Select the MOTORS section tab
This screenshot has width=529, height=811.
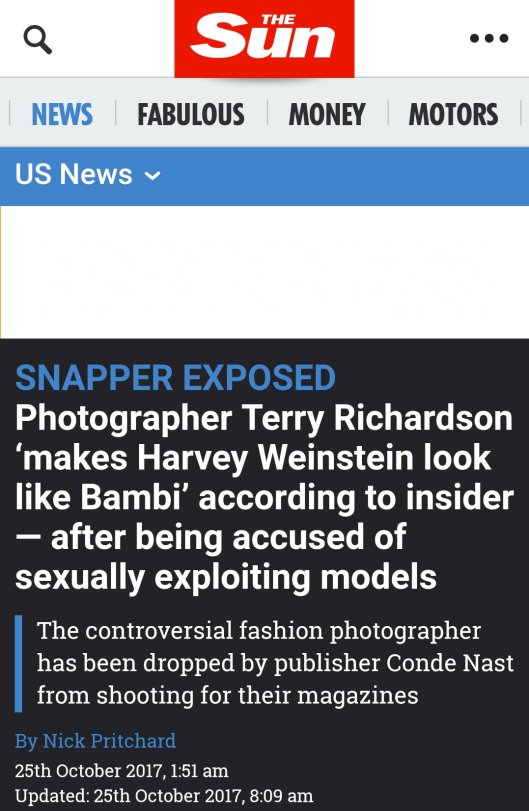tap(454, 114)
